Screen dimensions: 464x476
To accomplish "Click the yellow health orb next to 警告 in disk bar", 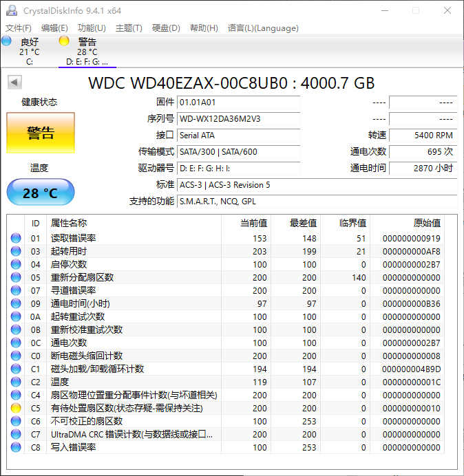I will pos(64,41).
